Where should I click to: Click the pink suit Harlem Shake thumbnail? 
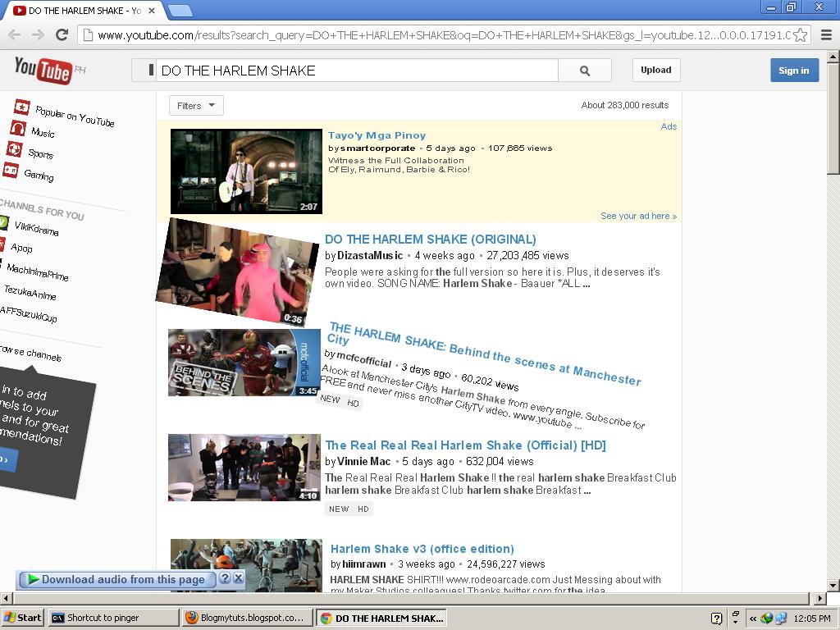click(237, 272)
